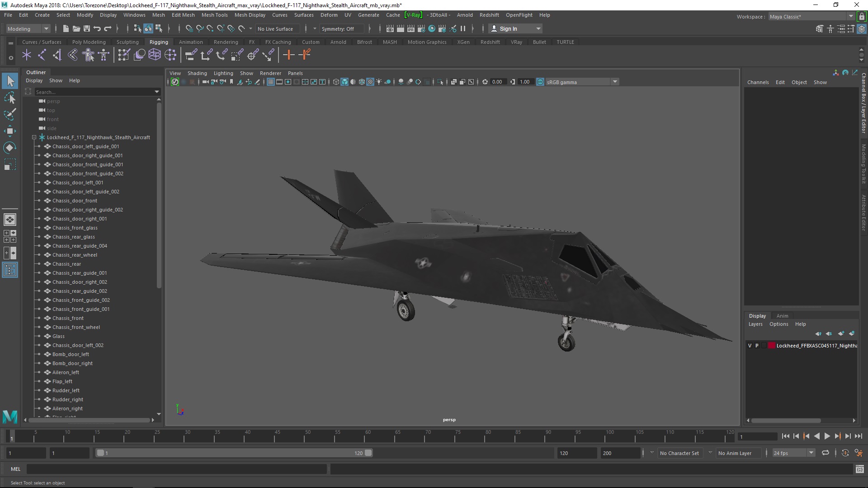Activate the Lasso Select tool

pos(10,98)
